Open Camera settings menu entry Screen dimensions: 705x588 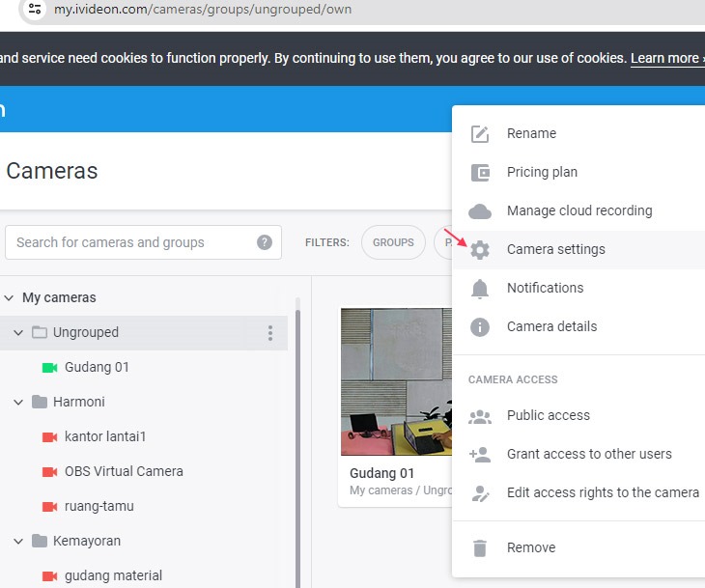tap(578, 250)
